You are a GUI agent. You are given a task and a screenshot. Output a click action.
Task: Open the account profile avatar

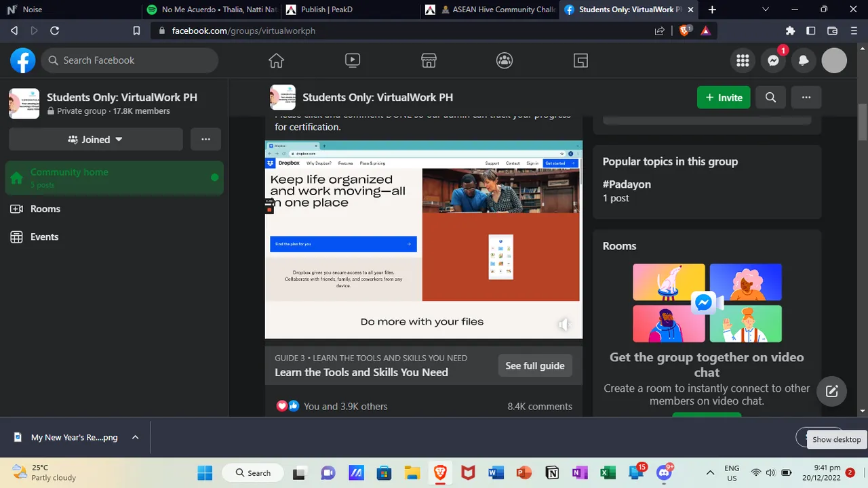click(x=834, y=60)
